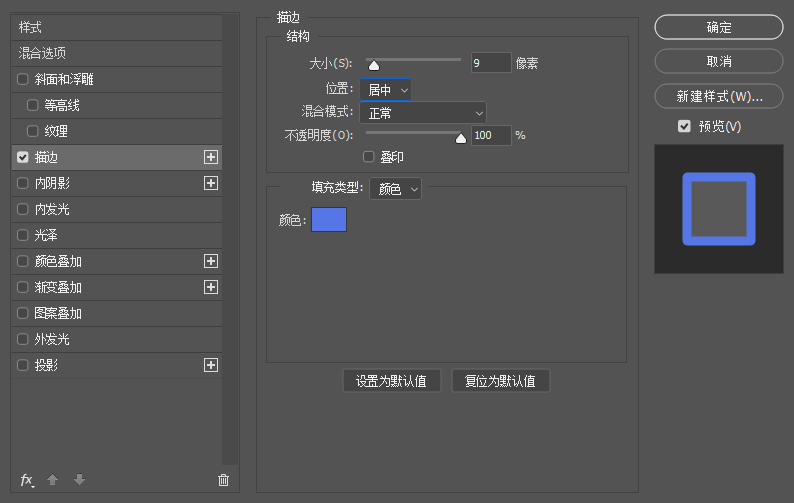Enable the 渐变叠加 checkbox
Image resolution: width=794 pixels, height=503 pixels.
click(23, 287)
